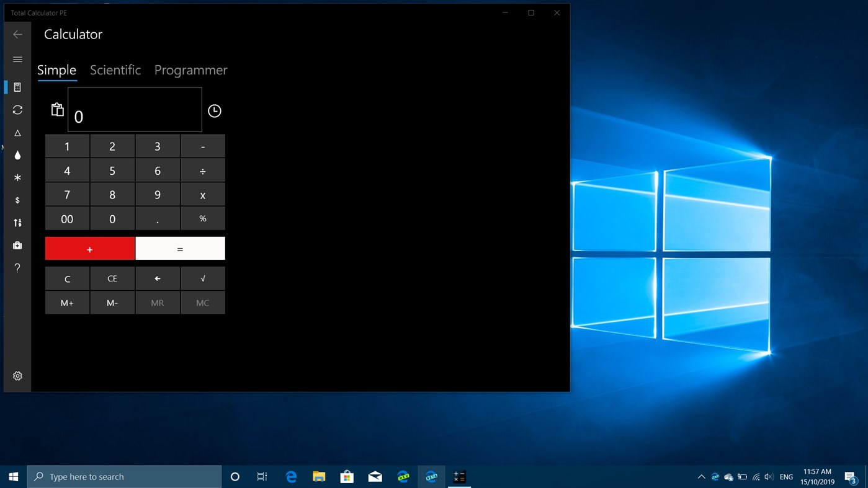868x488 pixels.
Task: View calculation history via the clock icon
Action: click(x=214, y=110)
